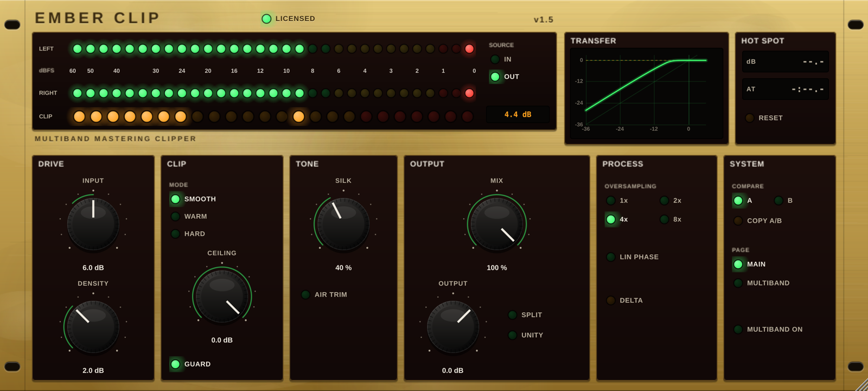Click the 2.0 dB density value
Viewport: 868px width, 391px height.
93,370
